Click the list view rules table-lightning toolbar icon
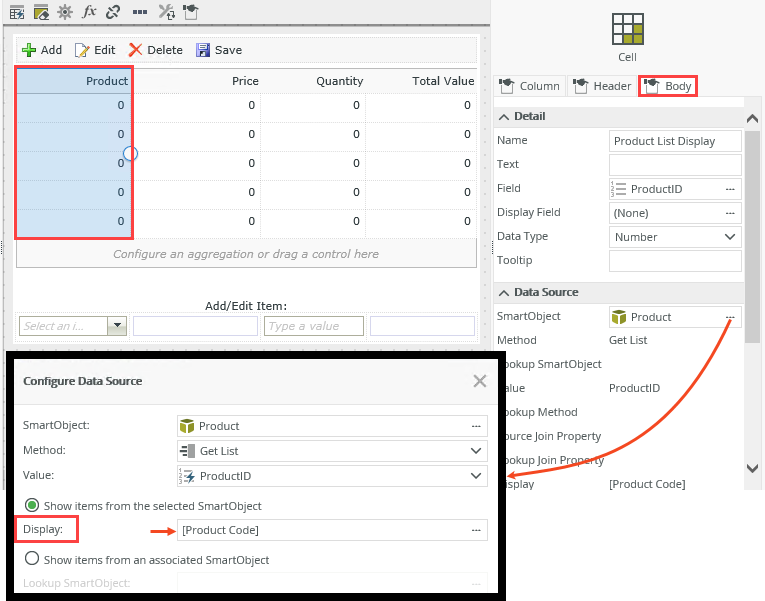 [x=17, y=12]
